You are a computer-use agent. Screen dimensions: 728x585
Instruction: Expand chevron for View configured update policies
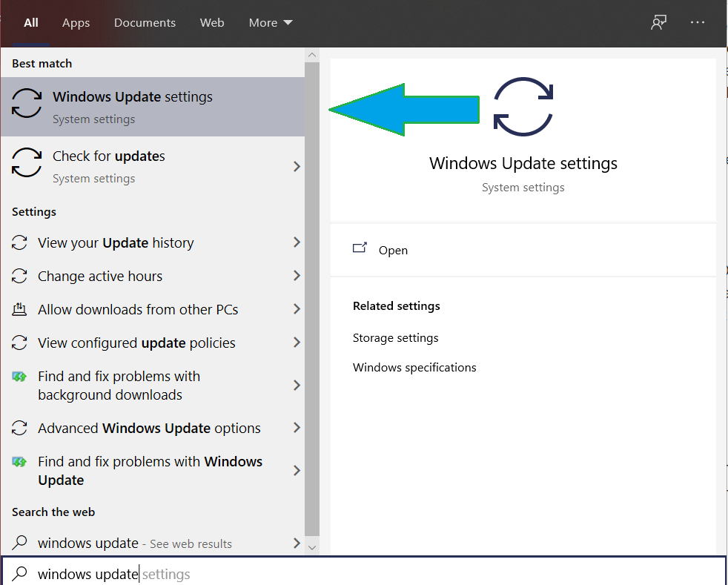coord(297,343)
